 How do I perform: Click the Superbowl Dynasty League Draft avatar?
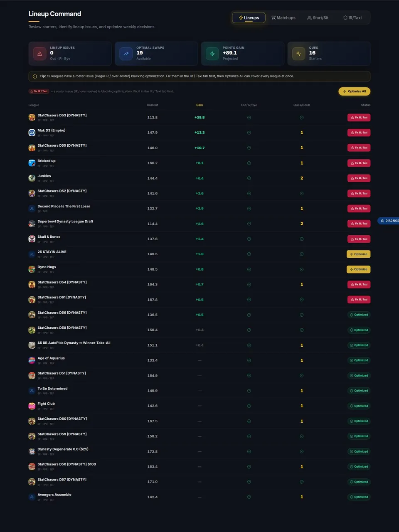click(32, 224)
